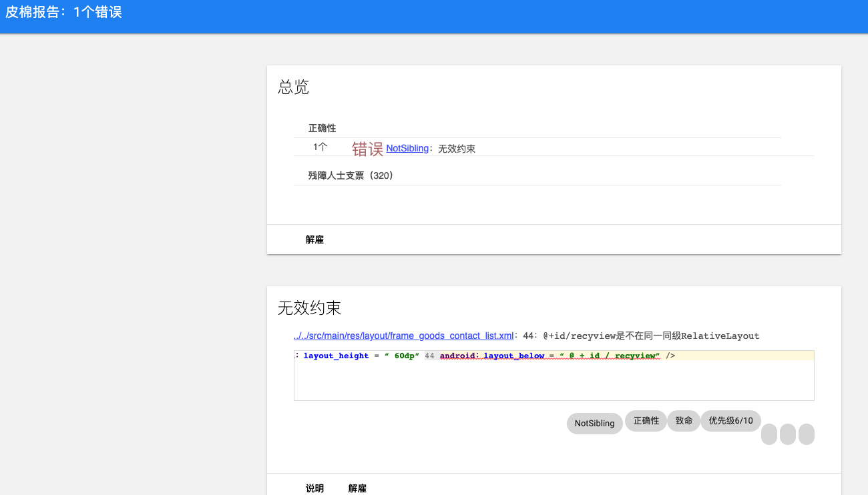Click the rightmost gray circular action icon
The width and height of the screenshot is (868, 495).
coord(806,434)
